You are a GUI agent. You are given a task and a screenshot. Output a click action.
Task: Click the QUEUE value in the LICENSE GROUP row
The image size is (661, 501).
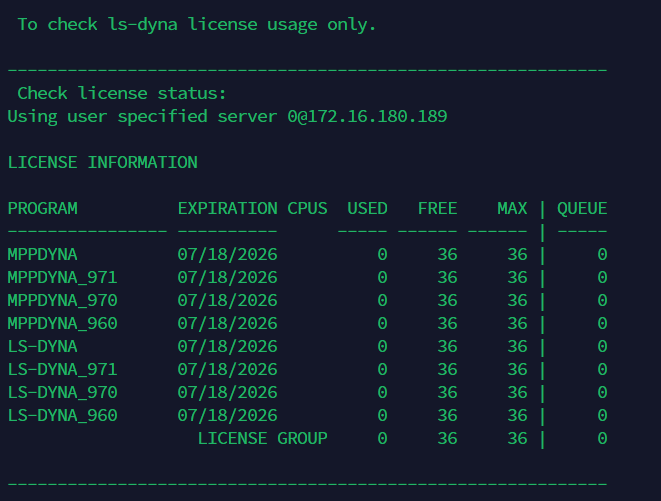[602, 438]
